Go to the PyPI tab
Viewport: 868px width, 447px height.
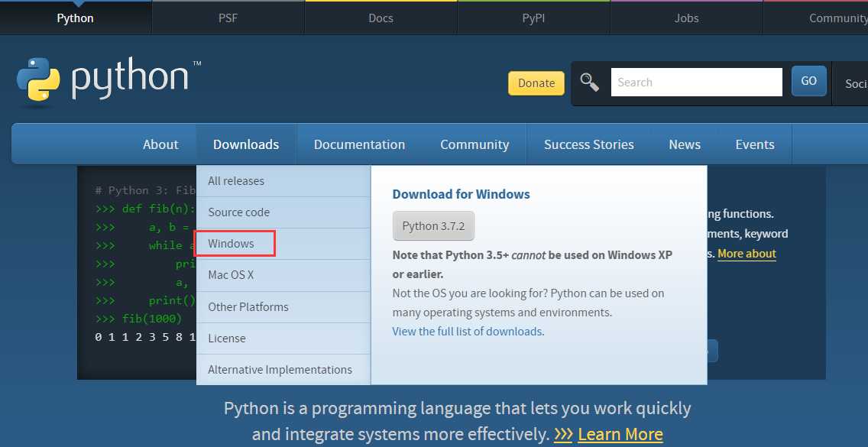(x=533, y=18)
